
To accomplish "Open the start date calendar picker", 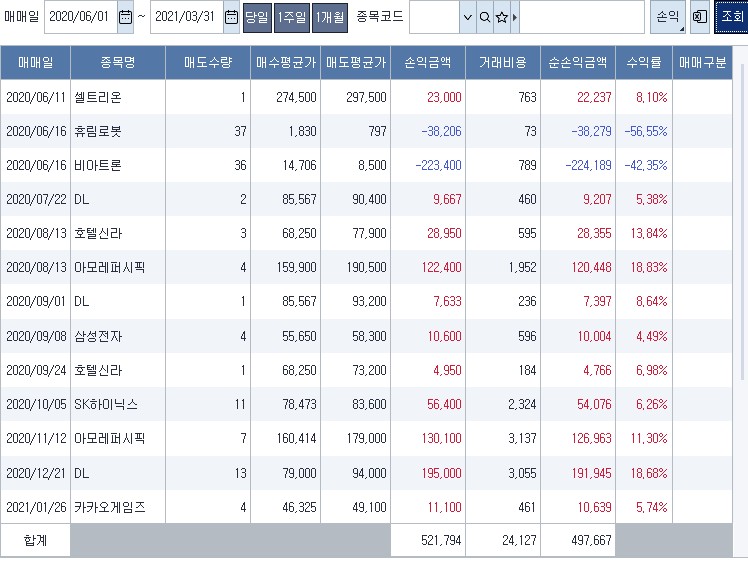I will (125, 17).
